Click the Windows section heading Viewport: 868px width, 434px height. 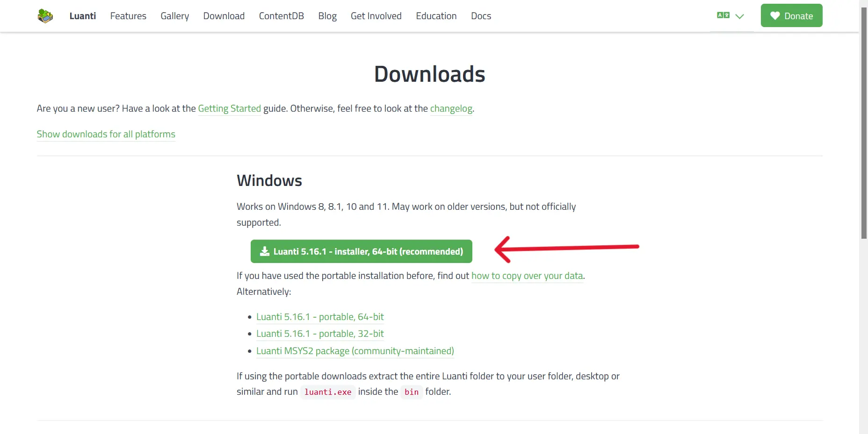(x=269, y=180)
